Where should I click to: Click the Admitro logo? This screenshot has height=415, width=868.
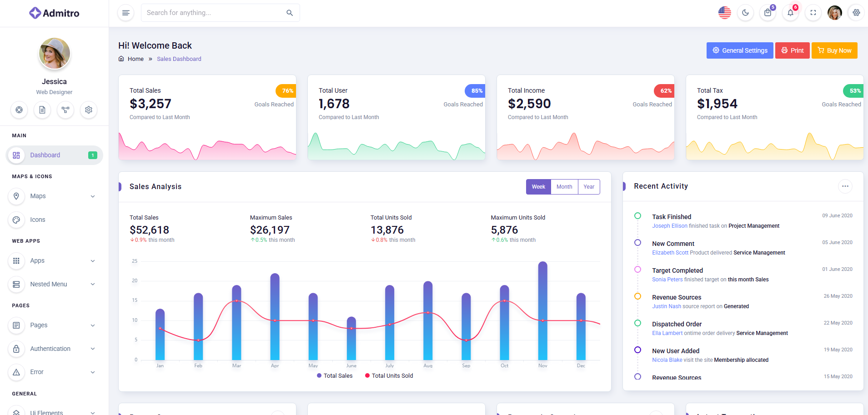point(54,13)
